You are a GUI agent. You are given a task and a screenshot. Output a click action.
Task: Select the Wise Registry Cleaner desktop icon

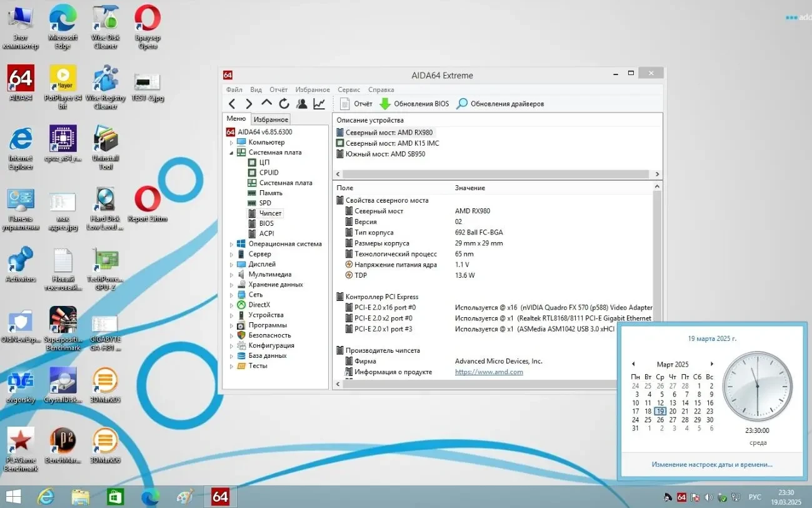coord(106,87)
